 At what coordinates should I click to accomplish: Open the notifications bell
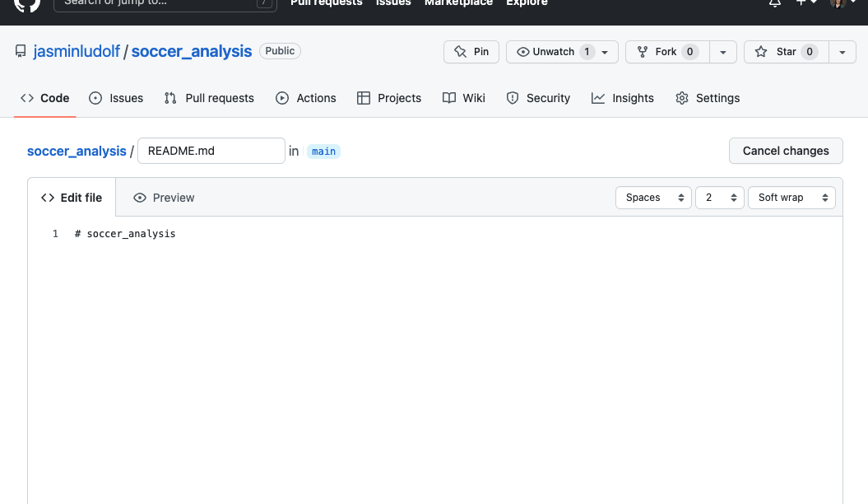[x=775, y=2]
